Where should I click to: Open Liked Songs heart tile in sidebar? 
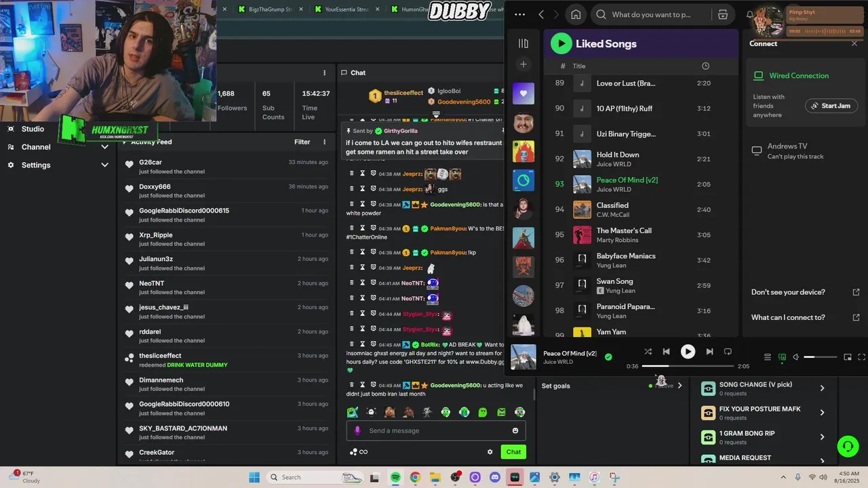(523, 94)
